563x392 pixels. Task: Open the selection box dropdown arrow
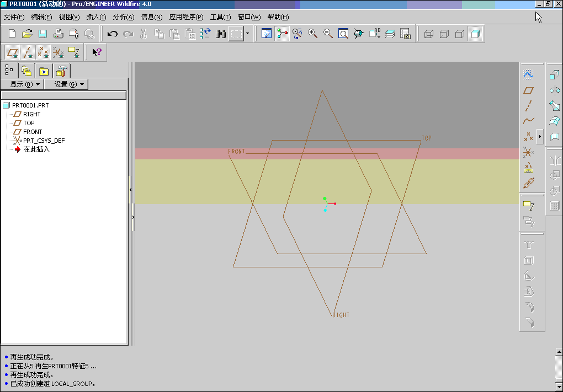(x=247, y=34)
